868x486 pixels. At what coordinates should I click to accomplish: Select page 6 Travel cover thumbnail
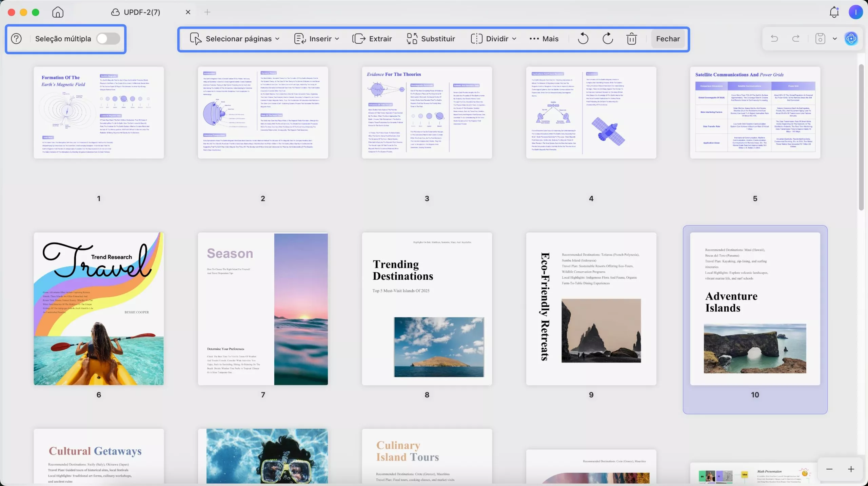(99, 309)
